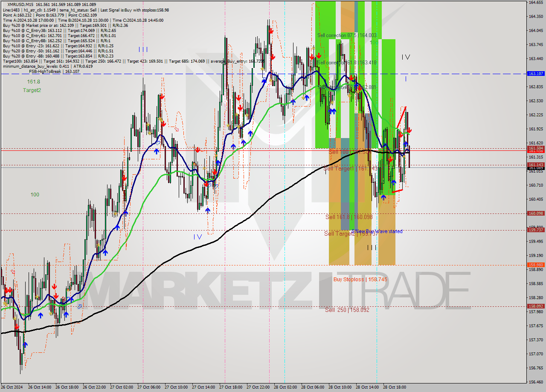Select the 'Sell correction 87.5 | 164.003' label
This screenshot has width=546, height=392.
click(x=347, y=35)
